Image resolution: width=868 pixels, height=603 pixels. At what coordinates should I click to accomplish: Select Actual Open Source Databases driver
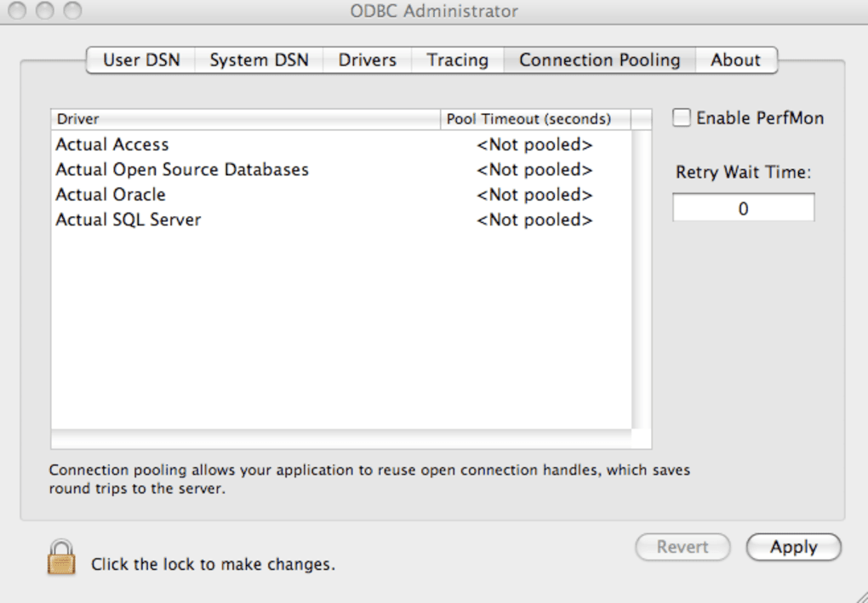pyautogui.click(x=182, y=170)
